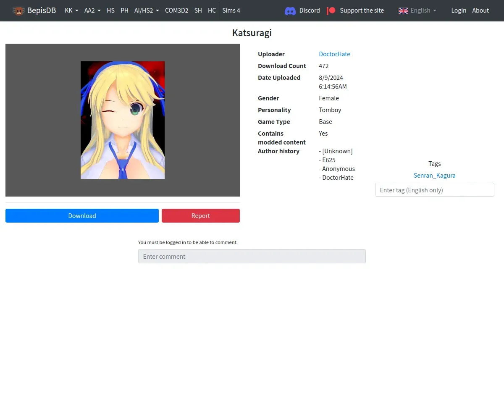Click the Enter tag input field
The height and width of the screenshot is (420, 504).
pos(435,190)
